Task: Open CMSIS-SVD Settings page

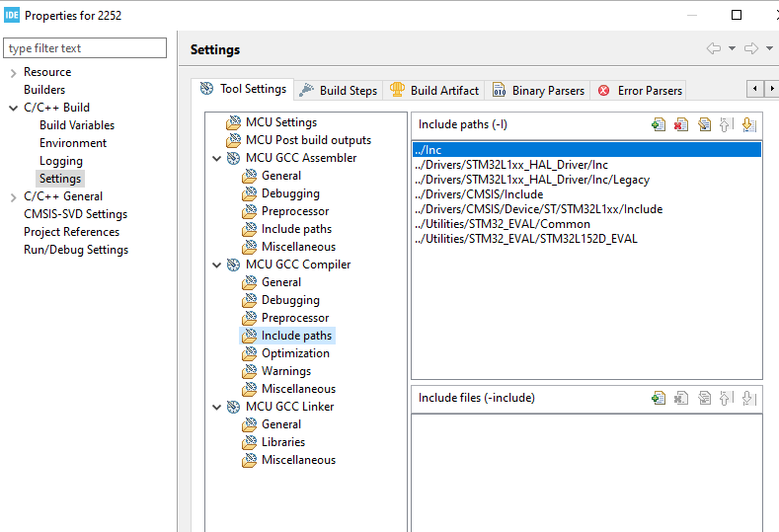Action: 75,214
